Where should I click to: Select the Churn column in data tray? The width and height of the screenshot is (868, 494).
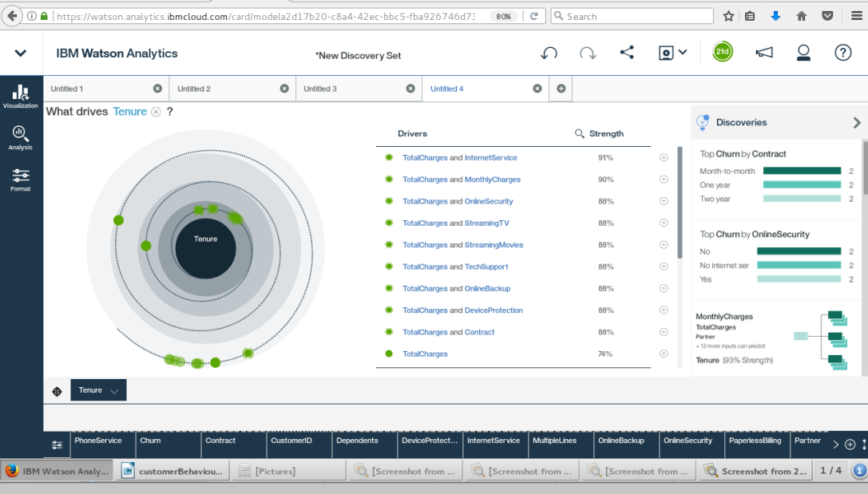point(168,445)
